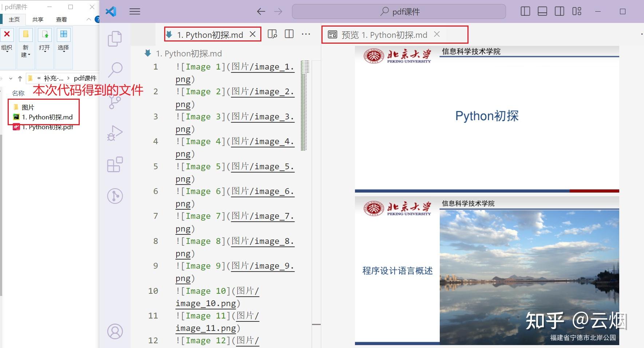The image size is (644, 348).
Task: Open markdown preview to the side
Action: click(272, 34)
